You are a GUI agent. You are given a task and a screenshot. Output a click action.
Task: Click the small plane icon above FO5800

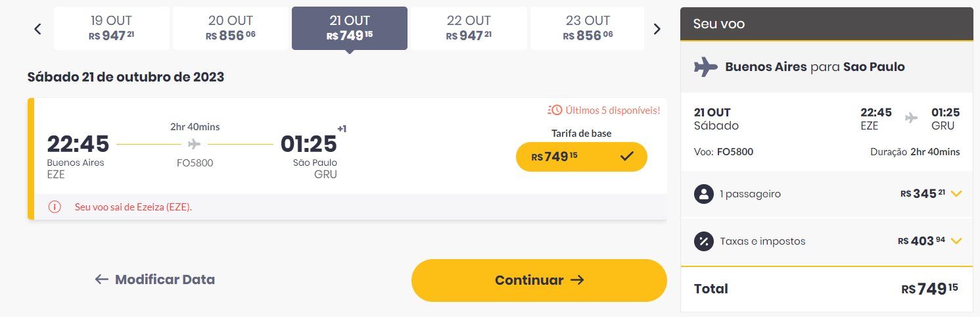194,144
